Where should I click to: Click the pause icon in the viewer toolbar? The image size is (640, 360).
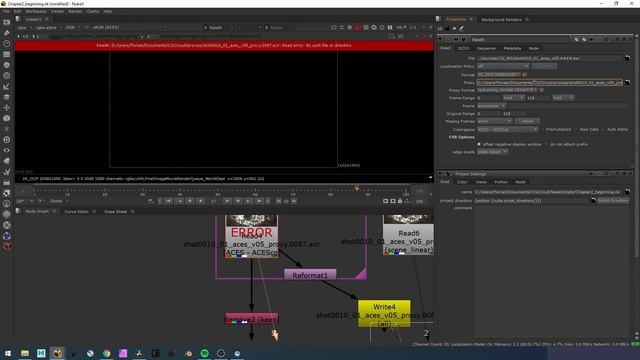pyautogui.click(x=390, y=27)
